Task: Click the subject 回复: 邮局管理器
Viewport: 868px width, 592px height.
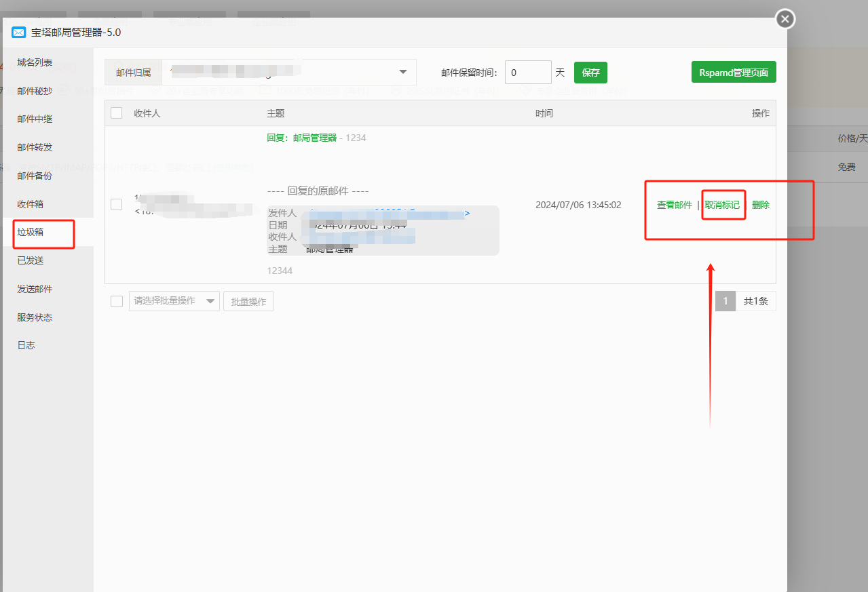Action: tap(301, 138)
